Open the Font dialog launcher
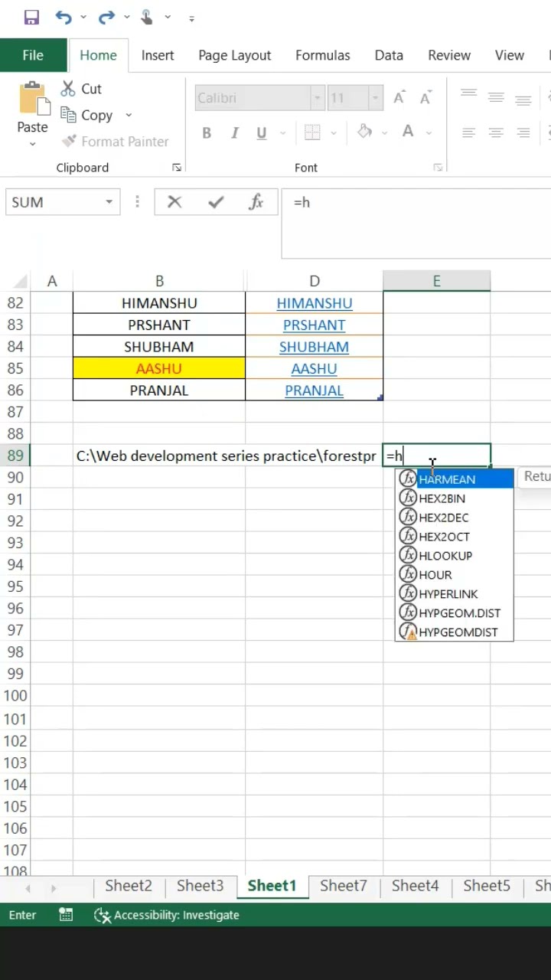 tap(439, 167)
